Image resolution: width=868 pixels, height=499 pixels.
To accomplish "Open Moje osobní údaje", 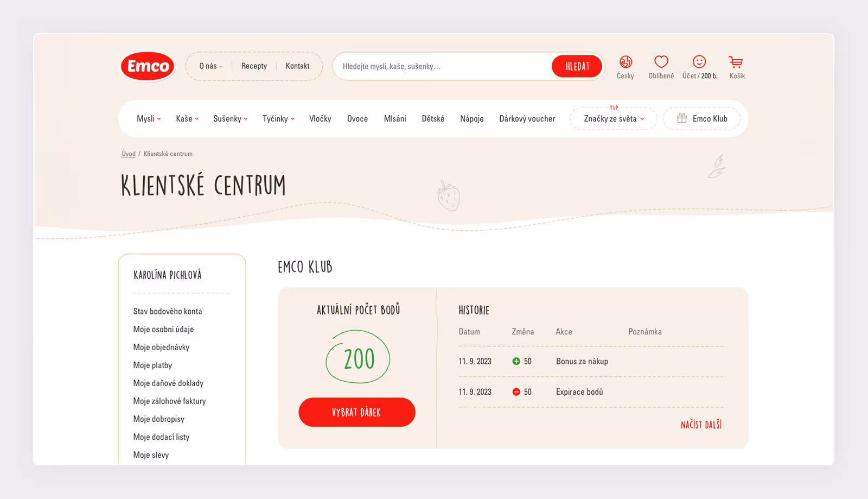I will pyautogui.click(x=163, y=330).
